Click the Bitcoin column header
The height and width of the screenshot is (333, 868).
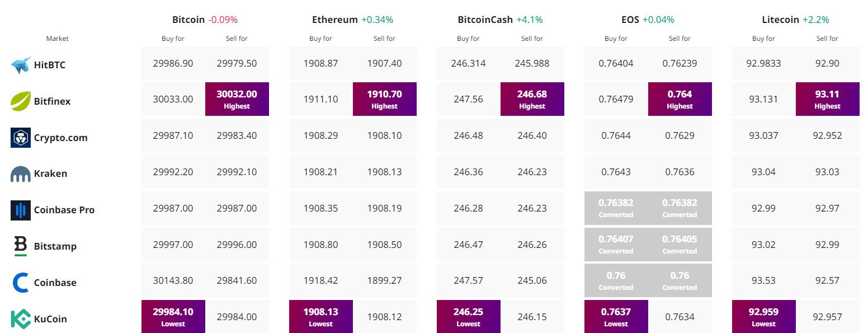[188, 19]
